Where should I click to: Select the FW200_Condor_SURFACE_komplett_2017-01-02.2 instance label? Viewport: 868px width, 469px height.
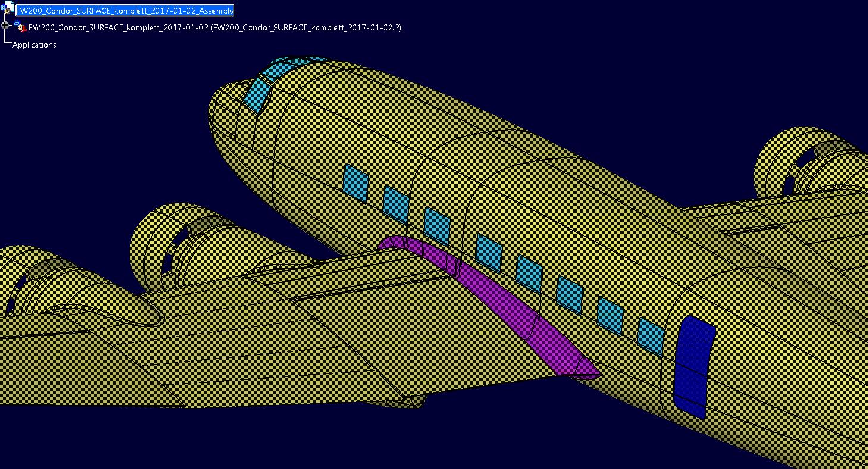306,27
